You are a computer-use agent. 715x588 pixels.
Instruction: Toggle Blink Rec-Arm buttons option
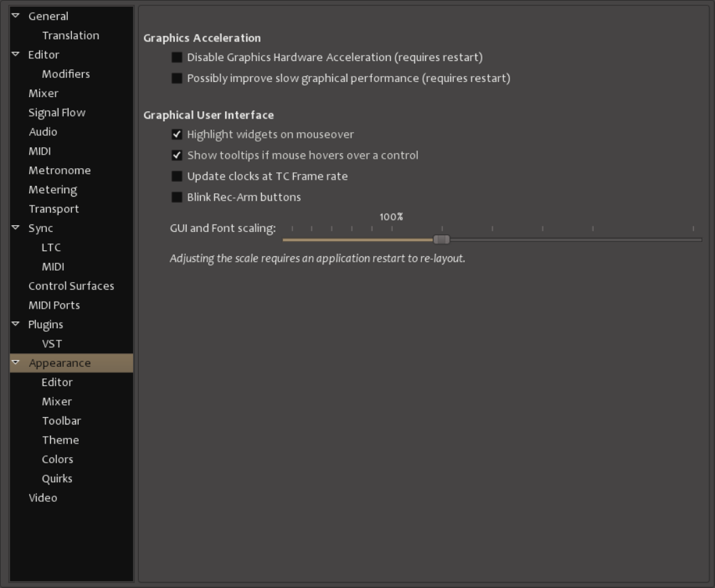pos(177,197)
